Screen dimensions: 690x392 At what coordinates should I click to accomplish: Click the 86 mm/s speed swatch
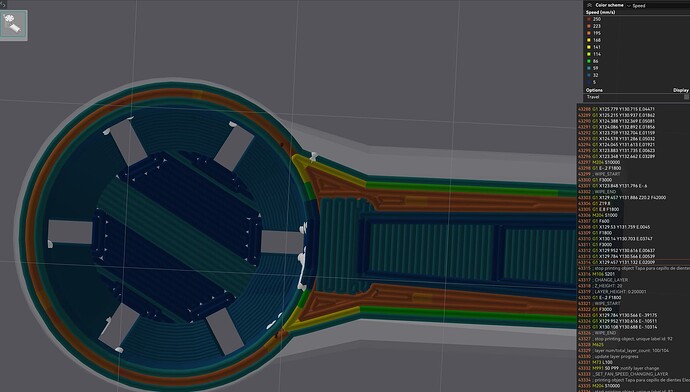[x=589, y=61]
